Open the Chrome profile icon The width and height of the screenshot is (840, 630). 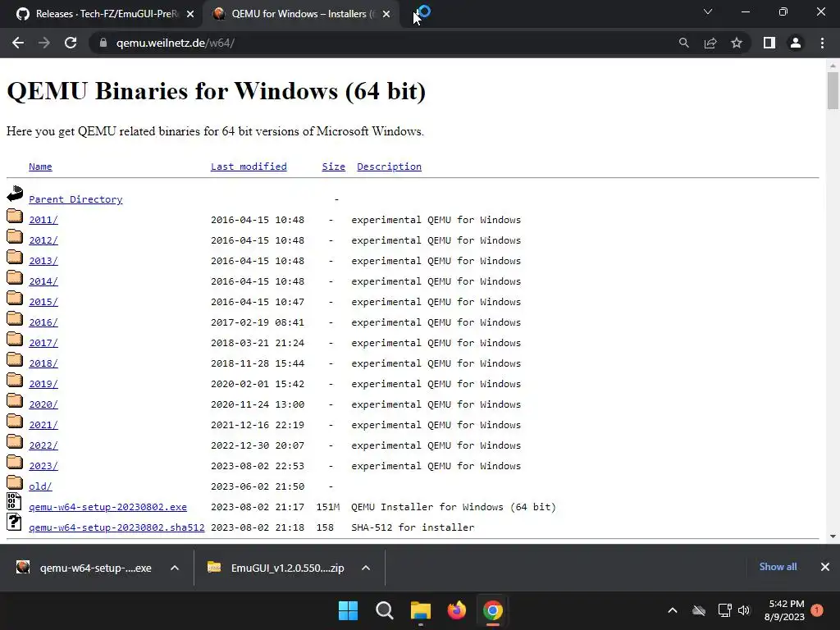tap(796, 43)
